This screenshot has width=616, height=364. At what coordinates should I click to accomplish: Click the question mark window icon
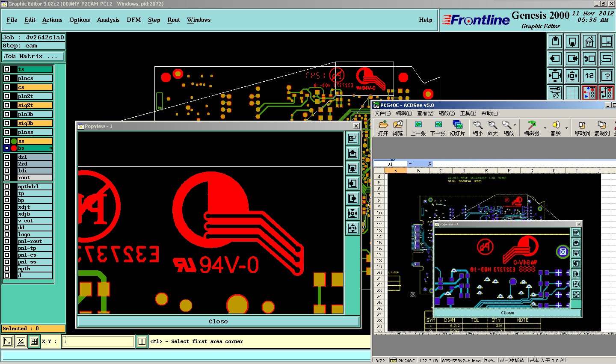click(x=607, y=76)
